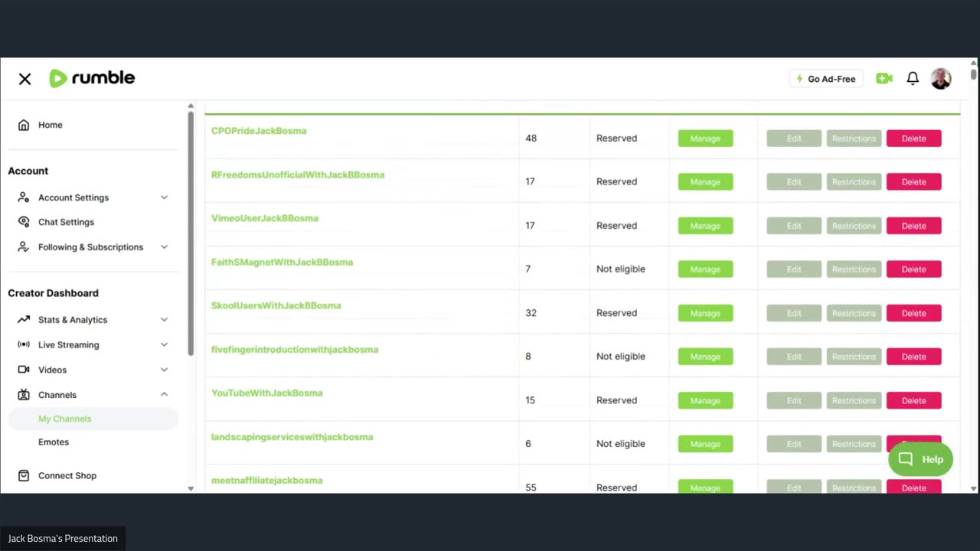980x551 pixels.
Task: Edit the SkoolUsersWithJackBBosma channel
Action: (794, 313)
